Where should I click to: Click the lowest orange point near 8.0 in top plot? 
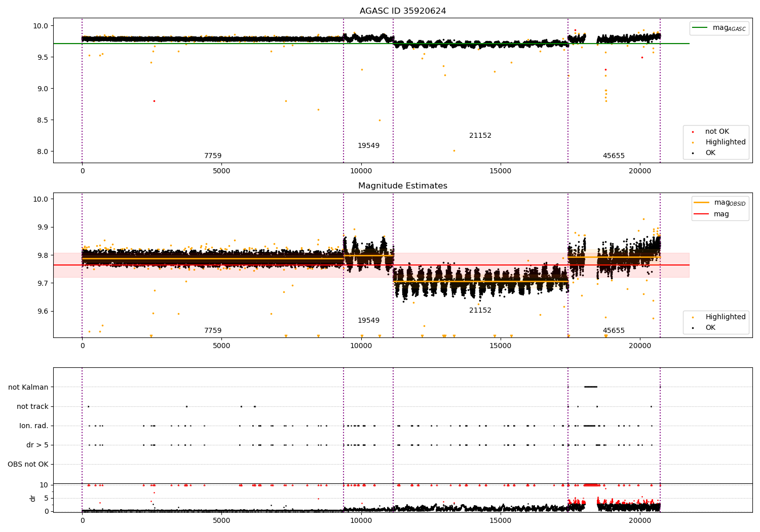[454, 150]
